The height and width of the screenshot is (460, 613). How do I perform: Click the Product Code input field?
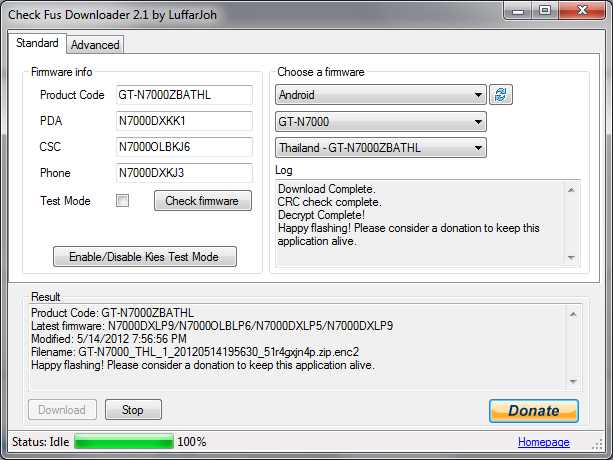pyautogui.click(x=184, y=95)
